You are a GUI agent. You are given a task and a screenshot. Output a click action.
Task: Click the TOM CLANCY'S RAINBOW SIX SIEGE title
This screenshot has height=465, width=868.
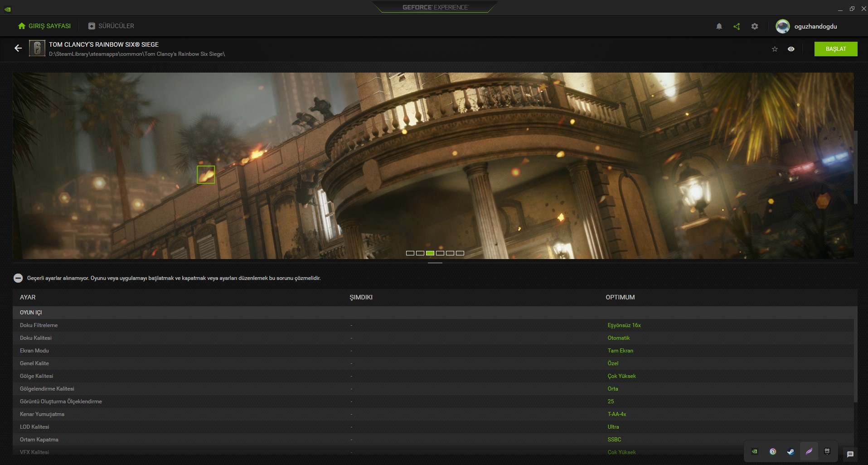coord(104,44)
